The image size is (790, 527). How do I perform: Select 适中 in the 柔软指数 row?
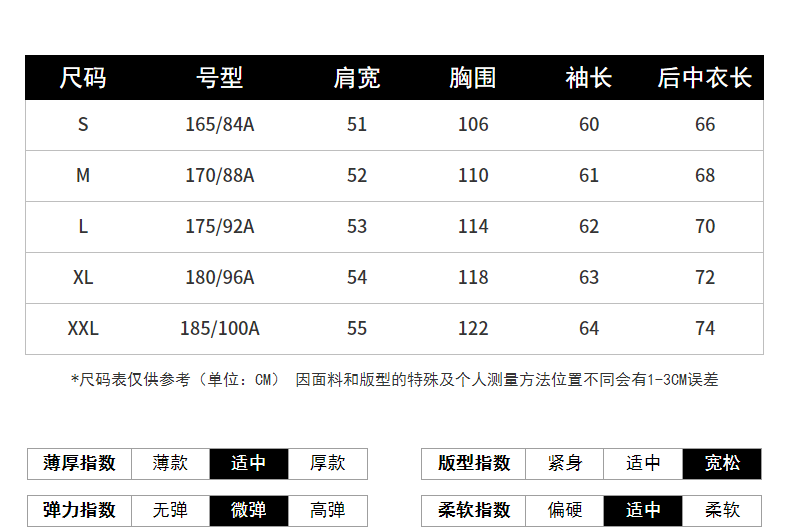point(643,510)
